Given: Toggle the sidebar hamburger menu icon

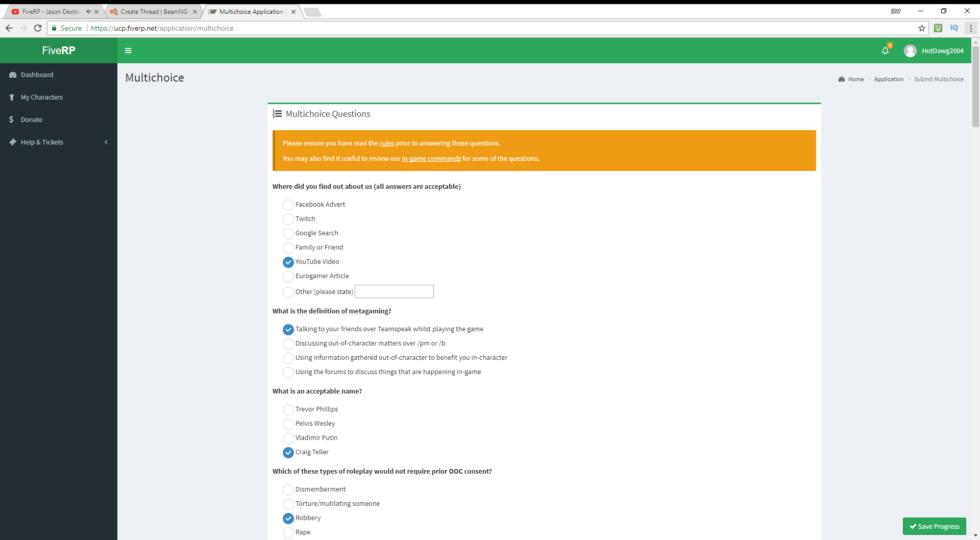Looking at the screenshot, I should click(x=128, y=51).
